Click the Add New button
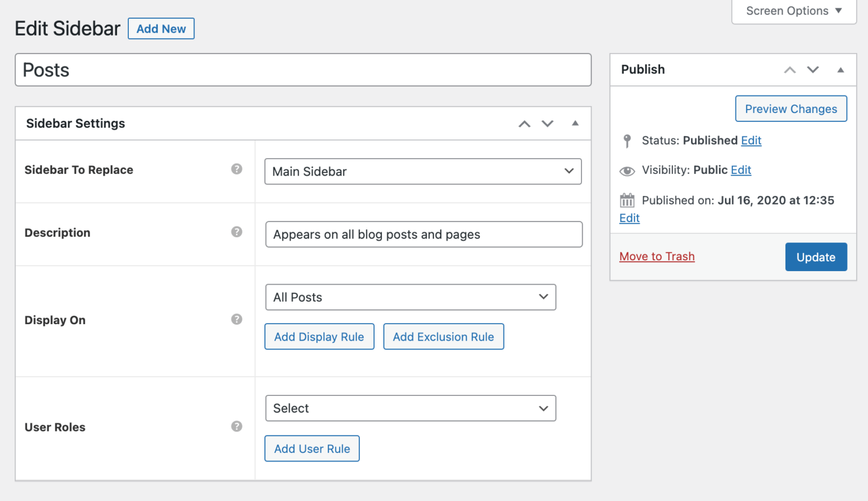868x501 pixels. click(161, 28)
